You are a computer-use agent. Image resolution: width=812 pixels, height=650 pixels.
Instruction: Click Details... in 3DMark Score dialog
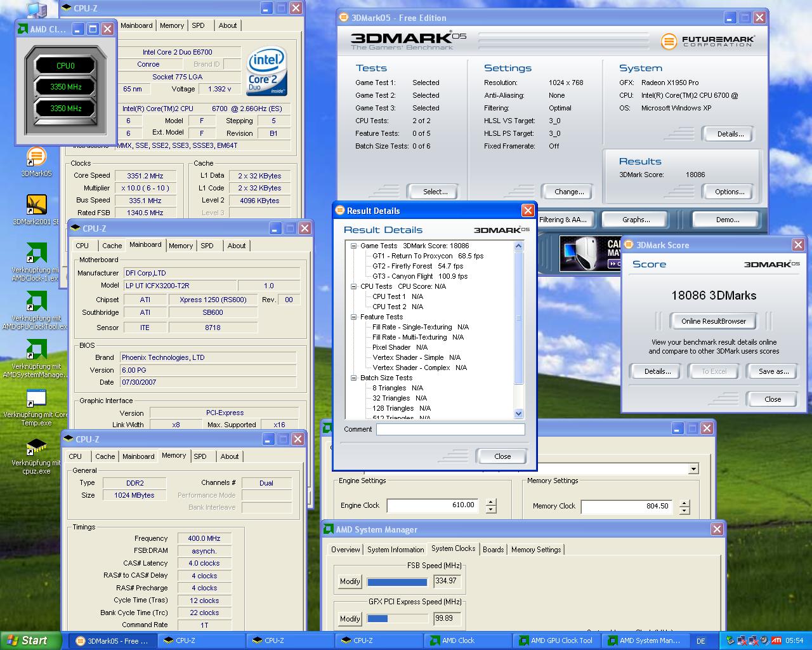(657, 371)
